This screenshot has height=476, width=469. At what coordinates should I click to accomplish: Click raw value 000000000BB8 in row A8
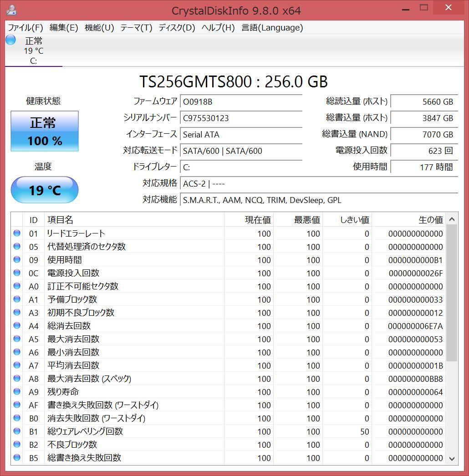(416, 379)
